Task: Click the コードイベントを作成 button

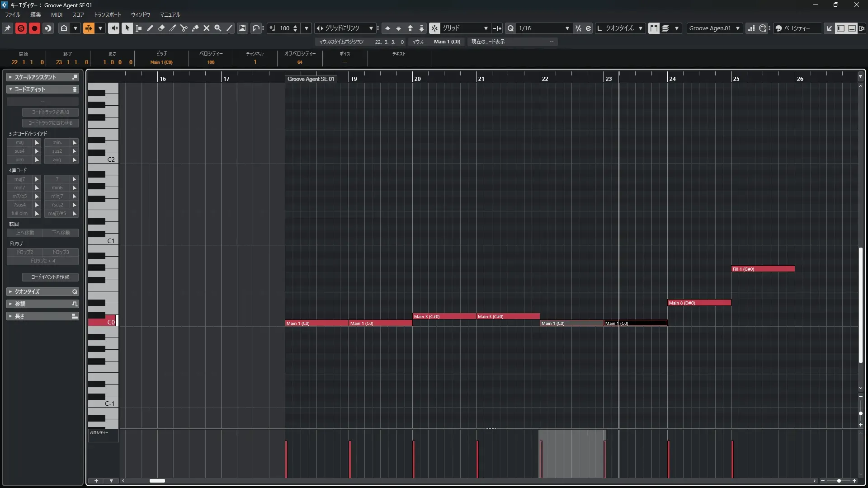Action: [x=50, y=277]
